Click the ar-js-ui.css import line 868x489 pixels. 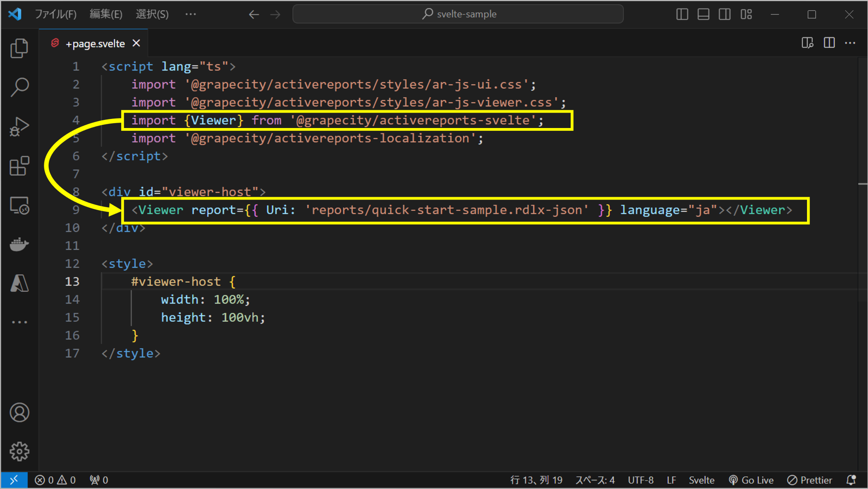(334, 85)
